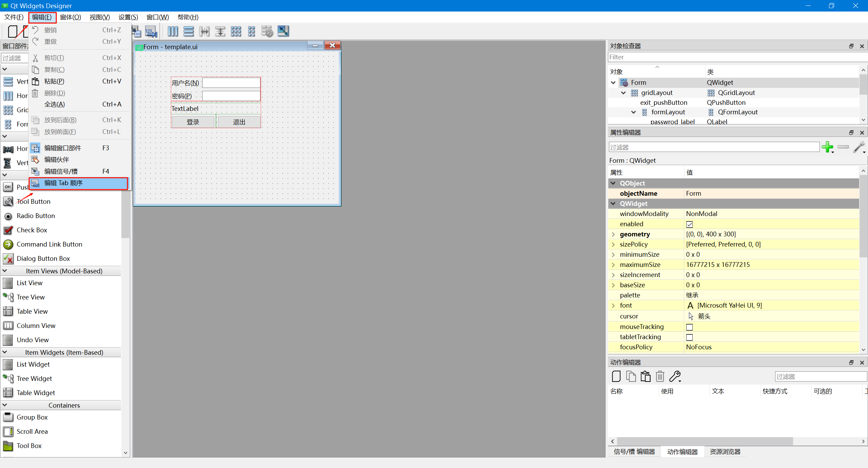Enable the mouseTracking checkbox
868x468 pixels.
point(689,327)
